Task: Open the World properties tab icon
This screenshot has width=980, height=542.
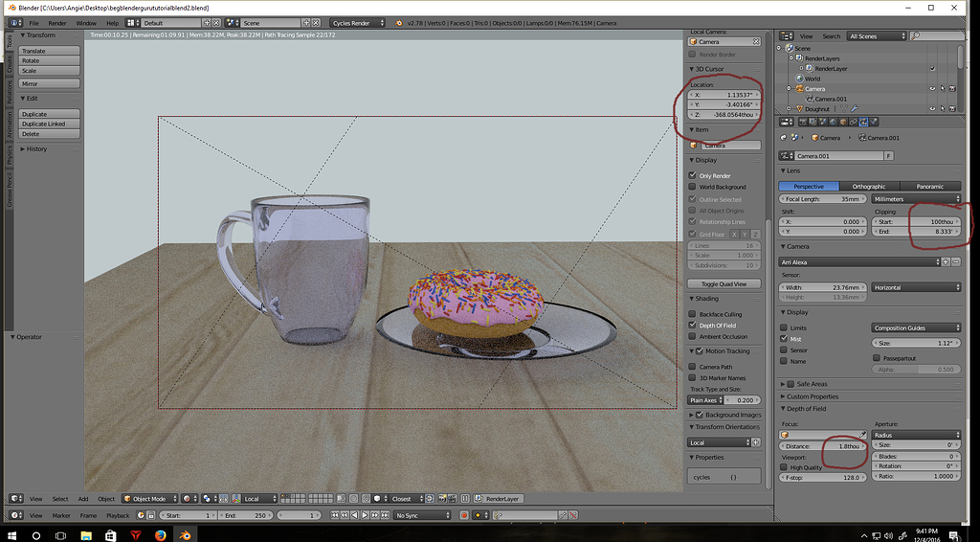Action: click(x=833, y=122)
